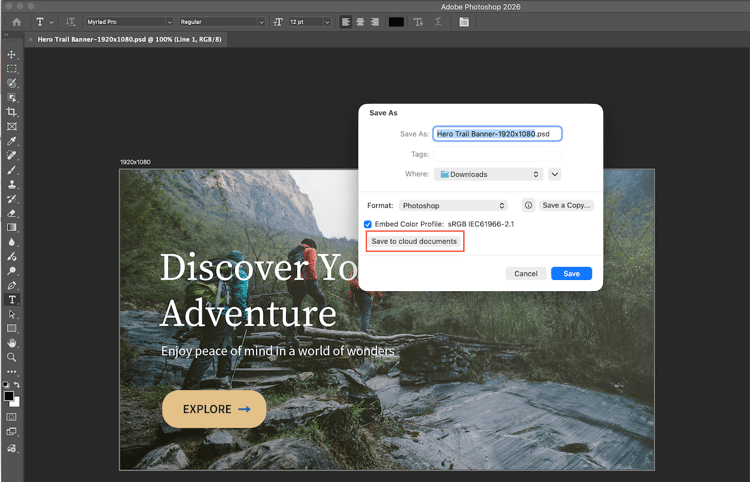The image size is (750, 482).
Task: Select the History Brush tool
Action: click(x=11, y=199)
